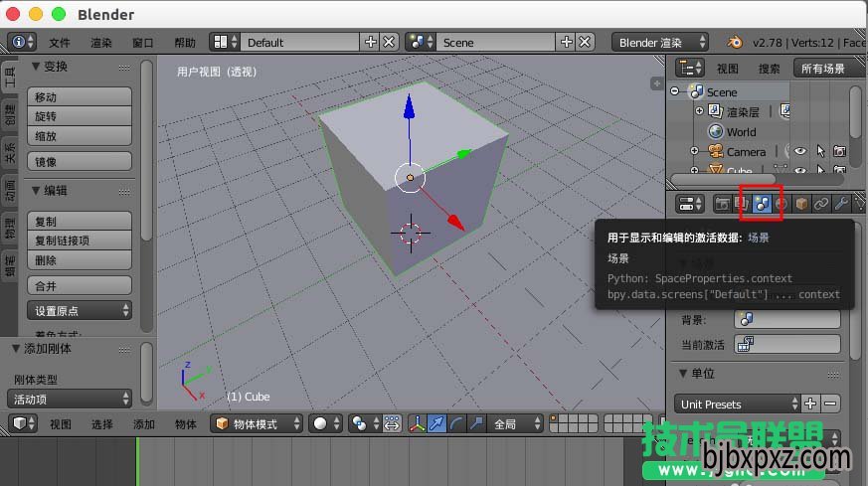The width and height of the screenshot is (868, 486).
Task: Click the 复制链接项 button
Action: (80, 241)
